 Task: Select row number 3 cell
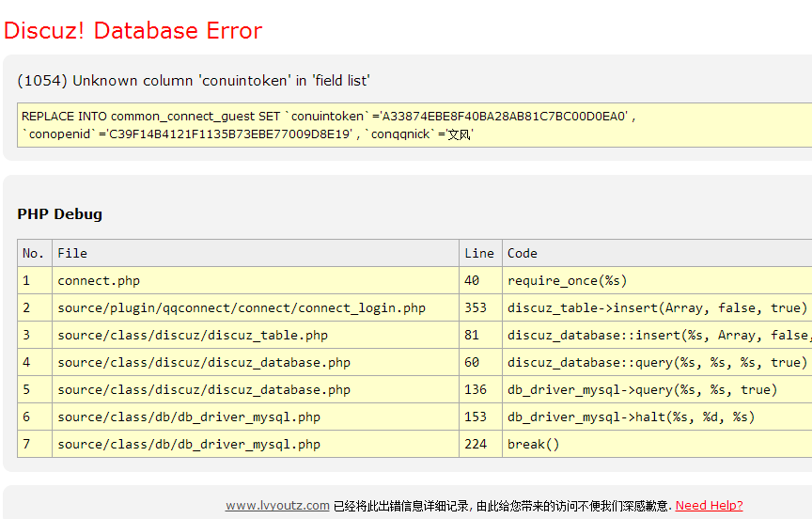35,335
